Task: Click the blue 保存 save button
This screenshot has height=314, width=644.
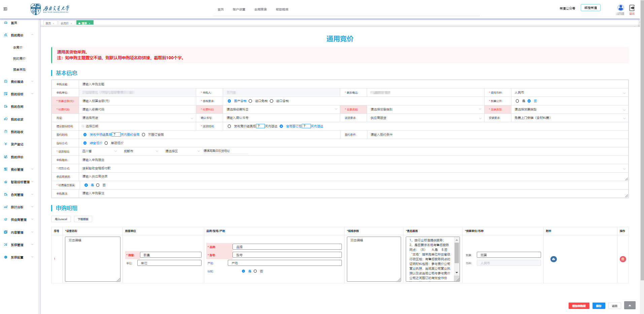Action: (x=599, y=306)
